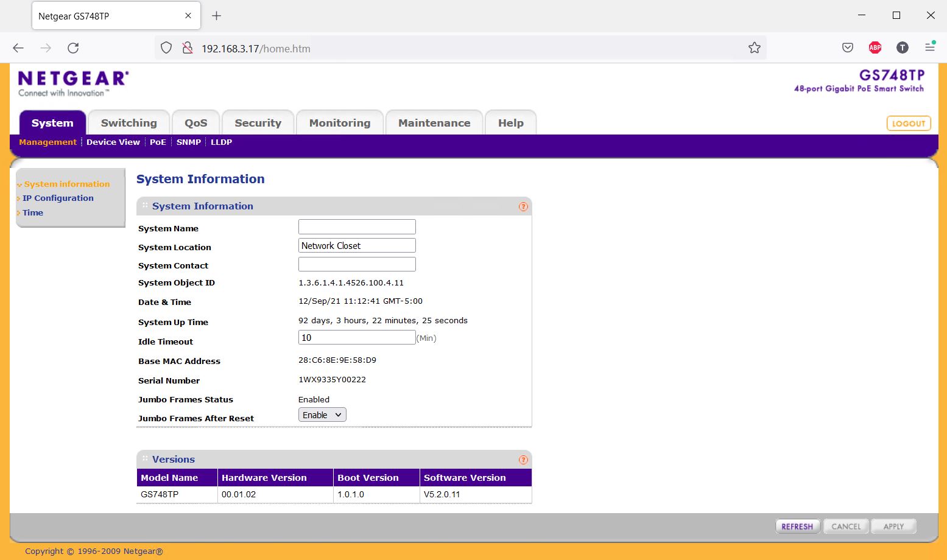947x560 pixels.
Task: Click the System Name input field
Action: tap(357, 227)
